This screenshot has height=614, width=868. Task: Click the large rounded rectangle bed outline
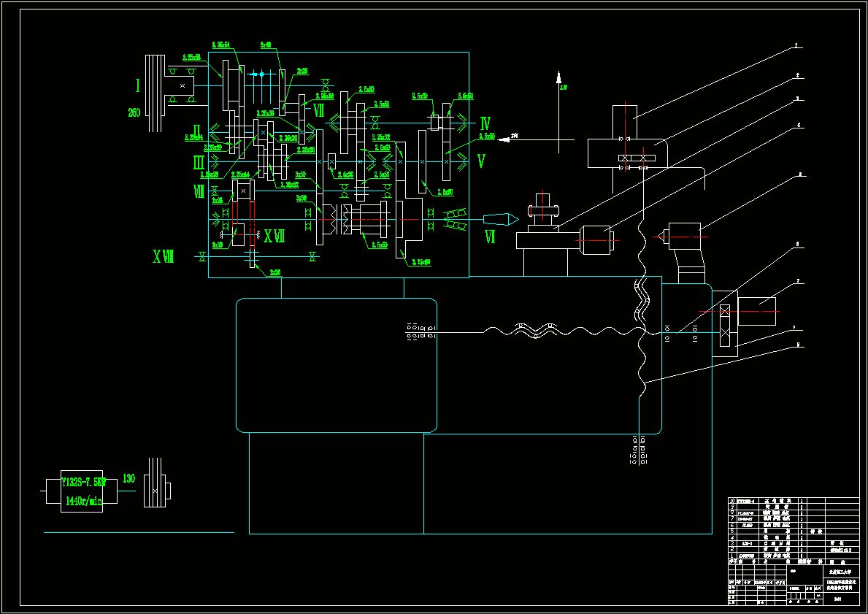coord(337,366)
